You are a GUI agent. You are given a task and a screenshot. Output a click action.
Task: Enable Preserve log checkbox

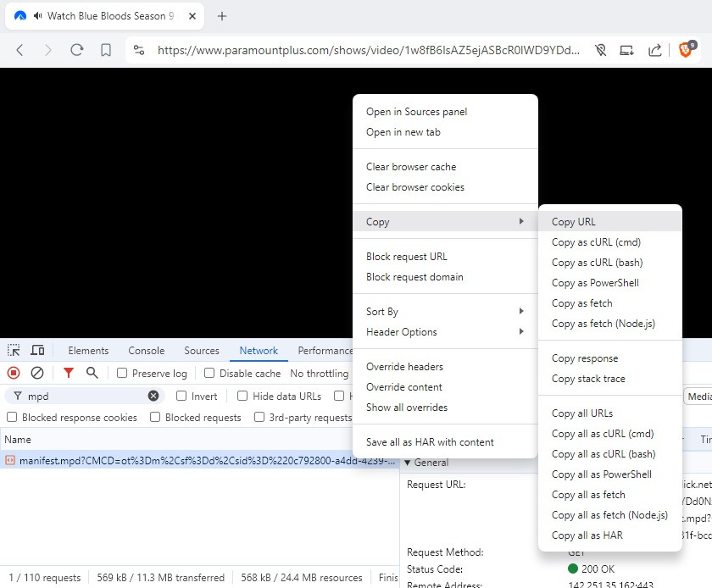click(123, 374)
